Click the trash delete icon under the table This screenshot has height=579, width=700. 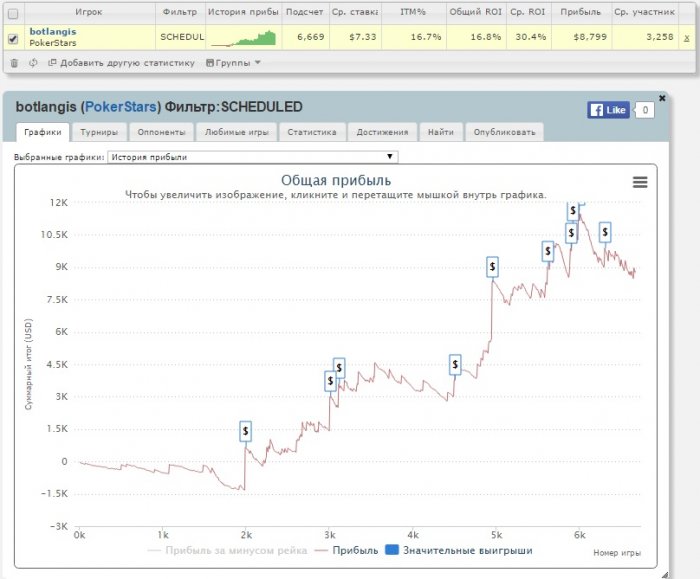point(14,63)
